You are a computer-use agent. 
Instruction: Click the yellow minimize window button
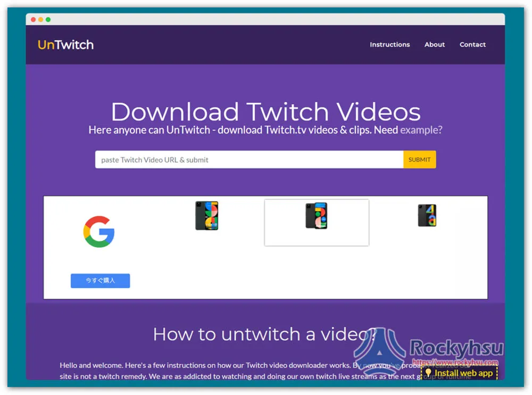pos(41,20)
